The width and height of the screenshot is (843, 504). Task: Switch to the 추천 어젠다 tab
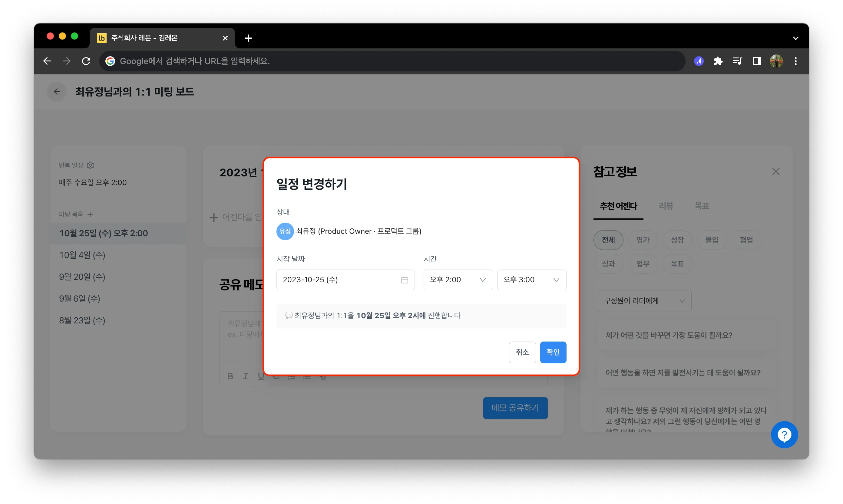(x=618, y=206)
